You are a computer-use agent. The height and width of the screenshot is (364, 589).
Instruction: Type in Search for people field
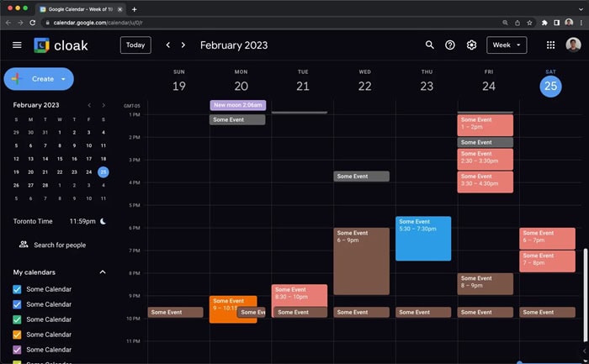pos(60,245)
